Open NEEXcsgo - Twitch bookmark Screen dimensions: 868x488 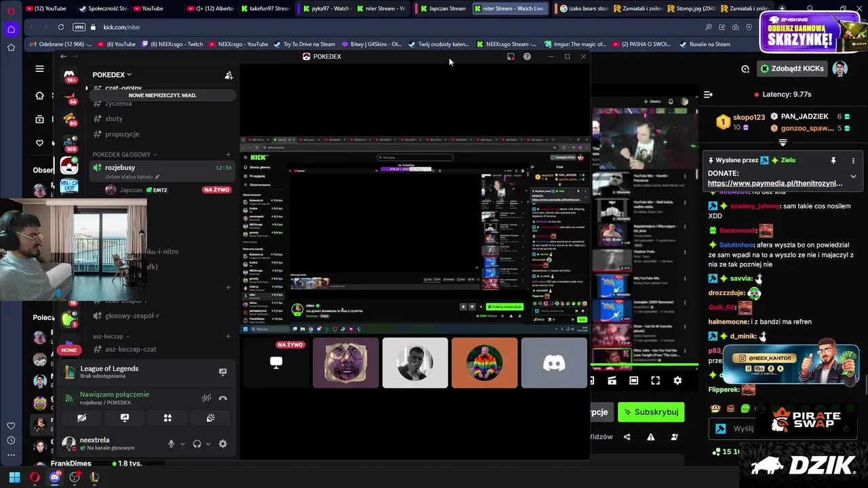(172, 44)
